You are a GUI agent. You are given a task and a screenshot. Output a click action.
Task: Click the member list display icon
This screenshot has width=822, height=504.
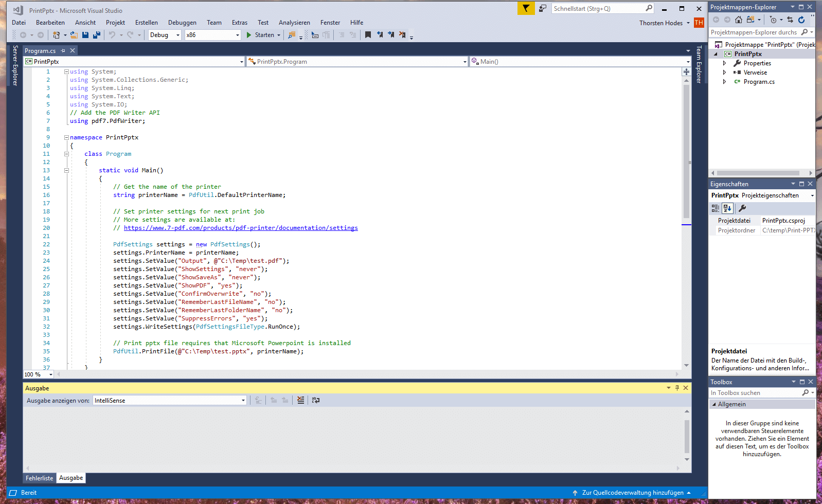(x=315, y=35)
